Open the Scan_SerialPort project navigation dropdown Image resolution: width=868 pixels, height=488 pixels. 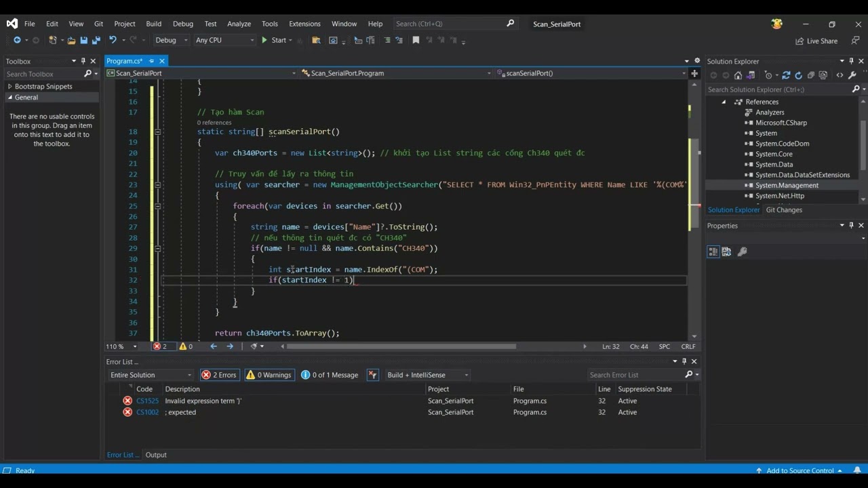(202, 73)
